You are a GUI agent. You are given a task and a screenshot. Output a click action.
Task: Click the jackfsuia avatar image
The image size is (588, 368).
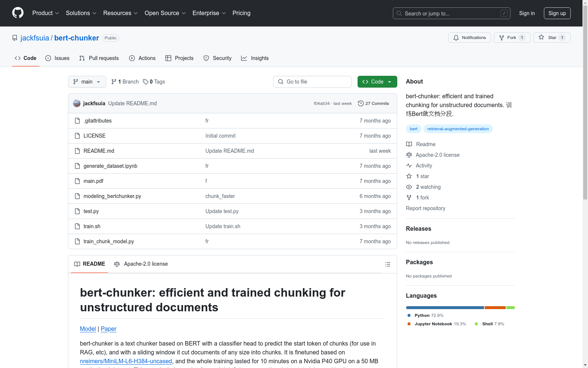click(77, 103)
